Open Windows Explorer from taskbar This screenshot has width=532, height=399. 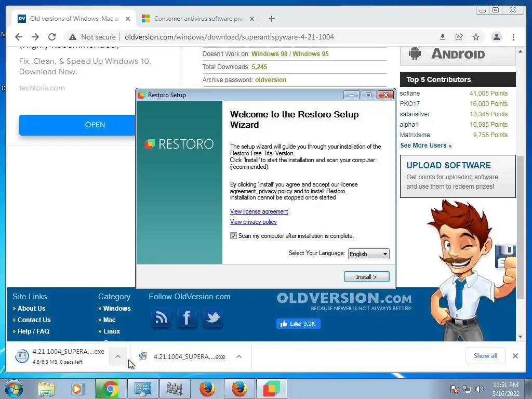click(x=46, y=389)
